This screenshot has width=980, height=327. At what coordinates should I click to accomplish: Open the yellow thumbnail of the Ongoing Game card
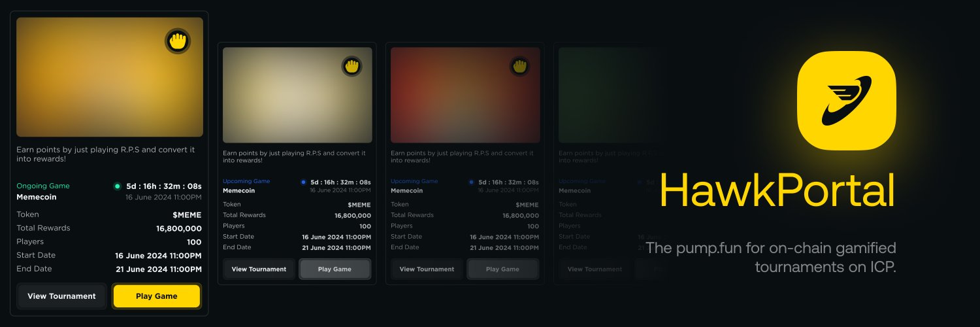pos(110,77)
